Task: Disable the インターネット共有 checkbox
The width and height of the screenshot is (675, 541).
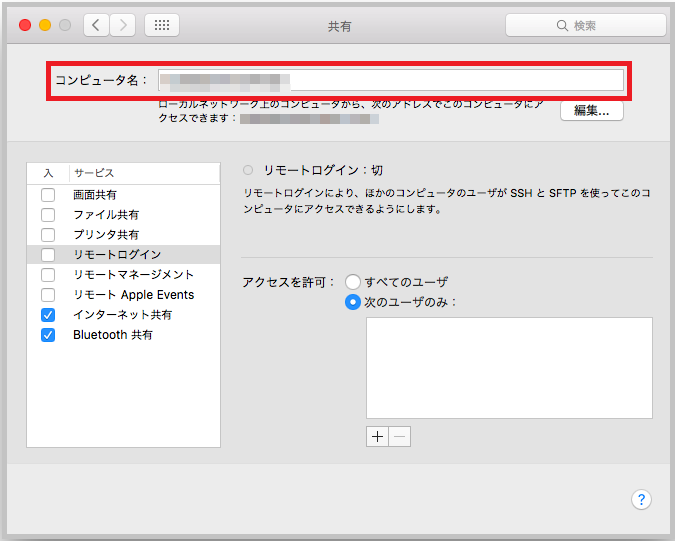Action: [48, 315]
